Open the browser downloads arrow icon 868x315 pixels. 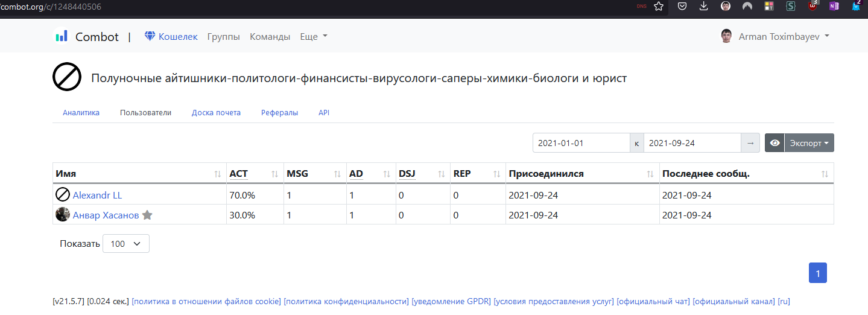[703, 7]
